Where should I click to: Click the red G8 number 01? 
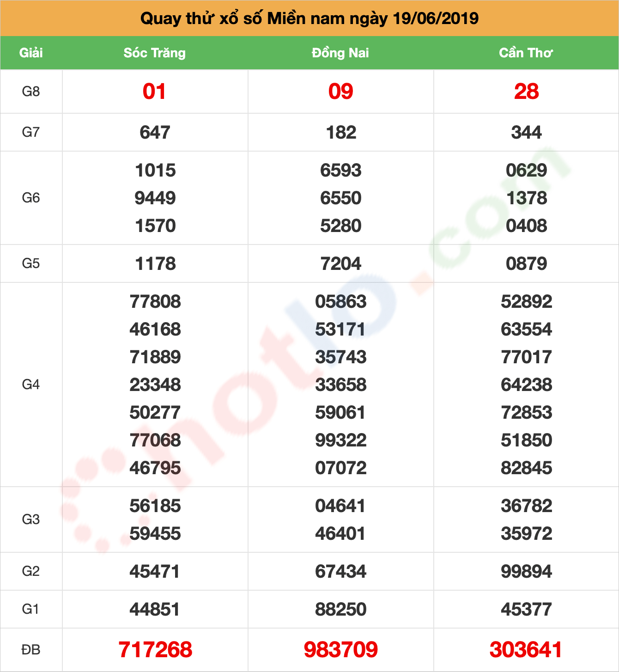(154, 92)
